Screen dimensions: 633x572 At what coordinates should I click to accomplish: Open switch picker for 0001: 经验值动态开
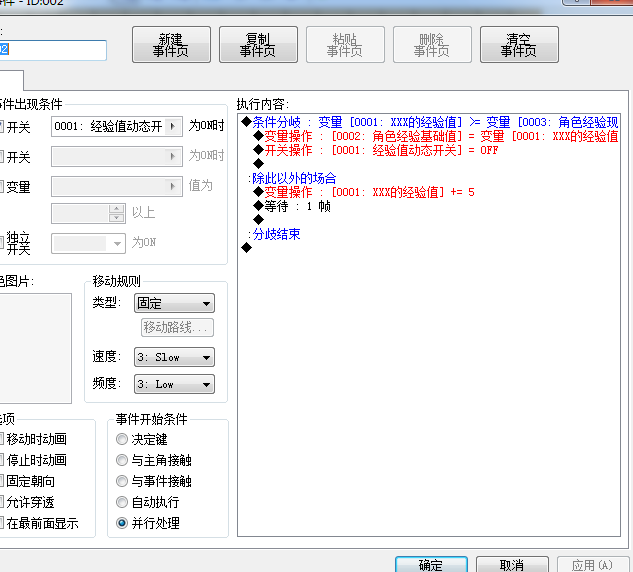(173, 126)
